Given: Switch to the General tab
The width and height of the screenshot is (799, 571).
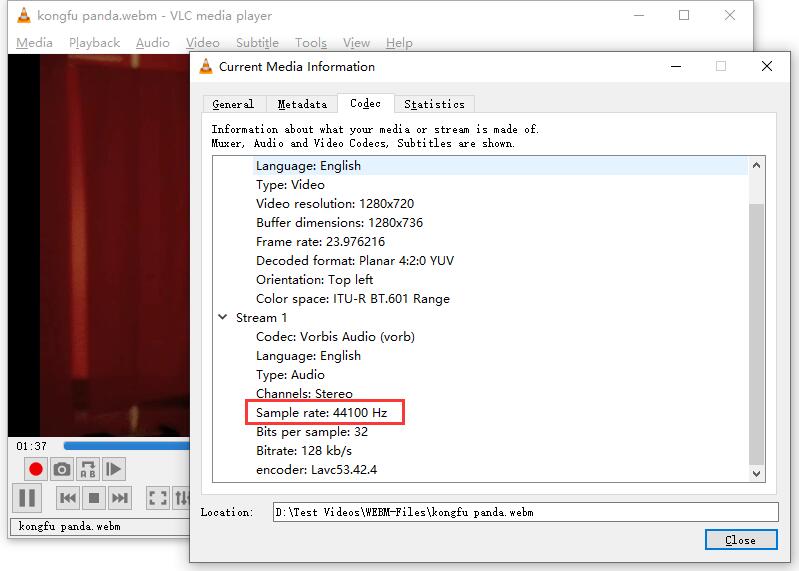Looking at the screenshot, I should point(233,104).
